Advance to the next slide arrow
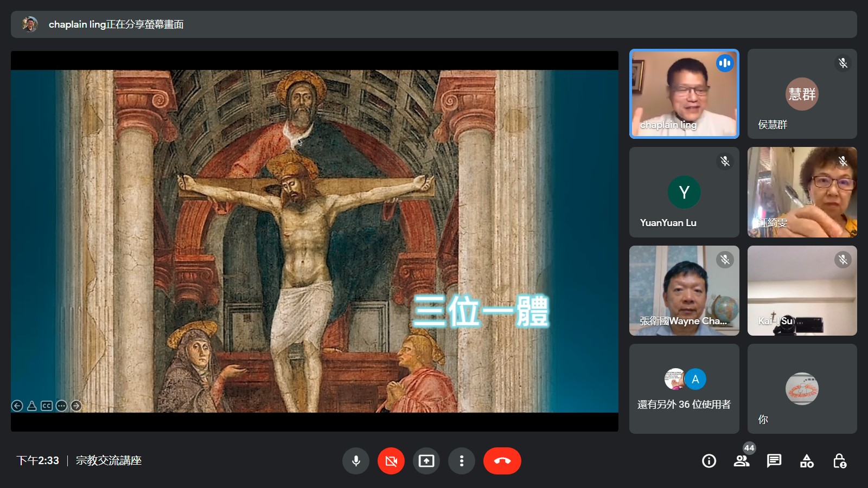 (76, 406)
